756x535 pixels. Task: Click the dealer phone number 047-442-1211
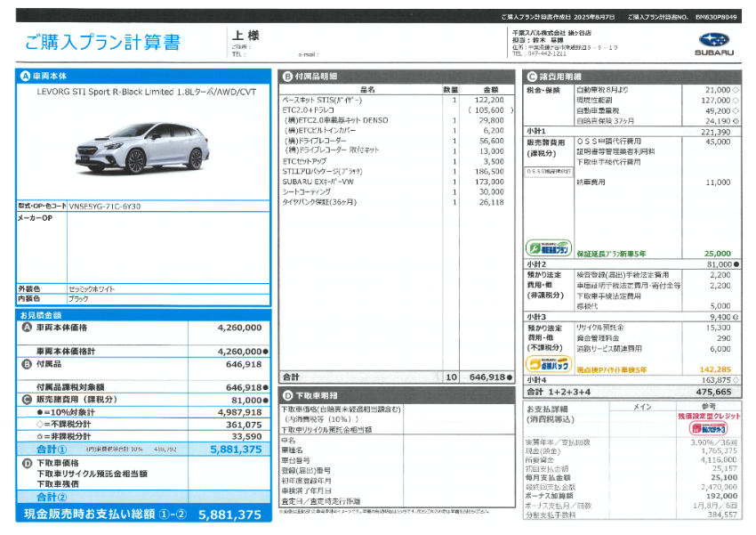tap(547, 53)
